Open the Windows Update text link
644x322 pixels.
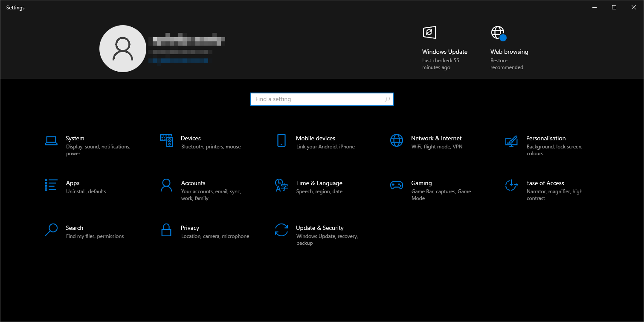click(x=444, y=52)
